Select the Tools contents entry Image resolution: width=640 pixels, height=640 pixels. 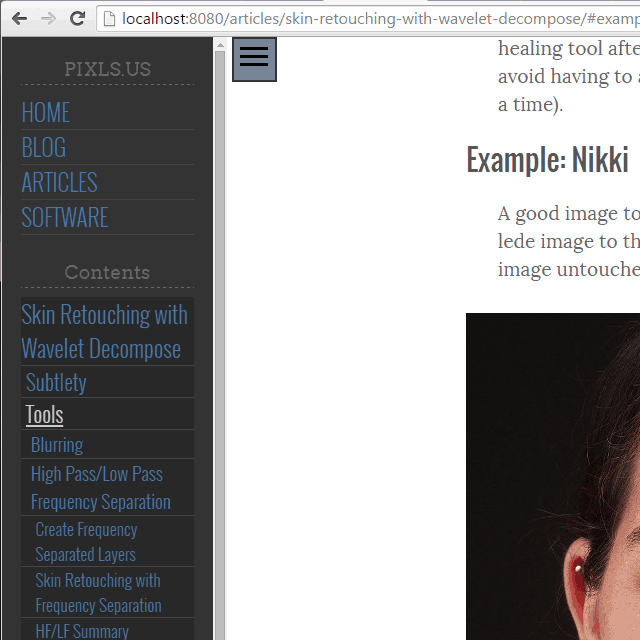point(44,414)
